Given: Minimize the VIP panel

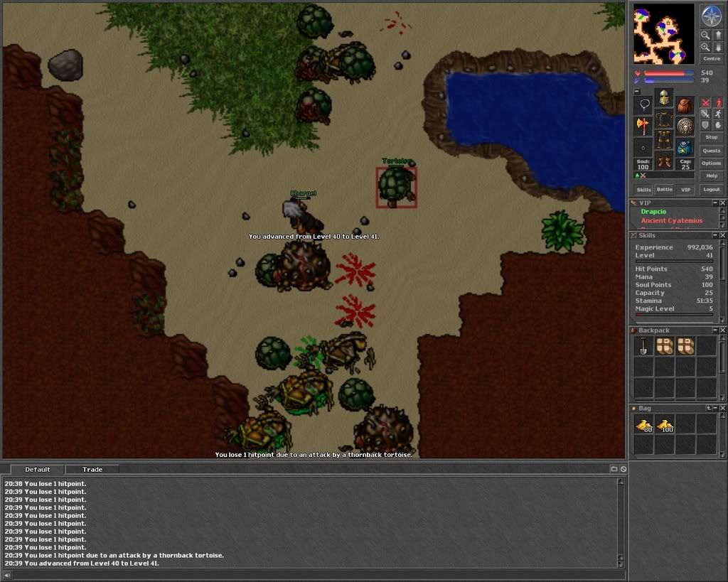Looking at the screenshot, I should pos(715,203).
